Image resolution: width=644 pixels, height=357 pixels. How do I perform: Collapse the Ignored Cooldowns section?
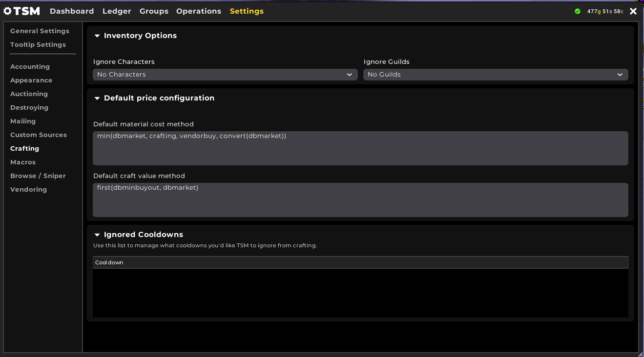(x=97, y=235)
